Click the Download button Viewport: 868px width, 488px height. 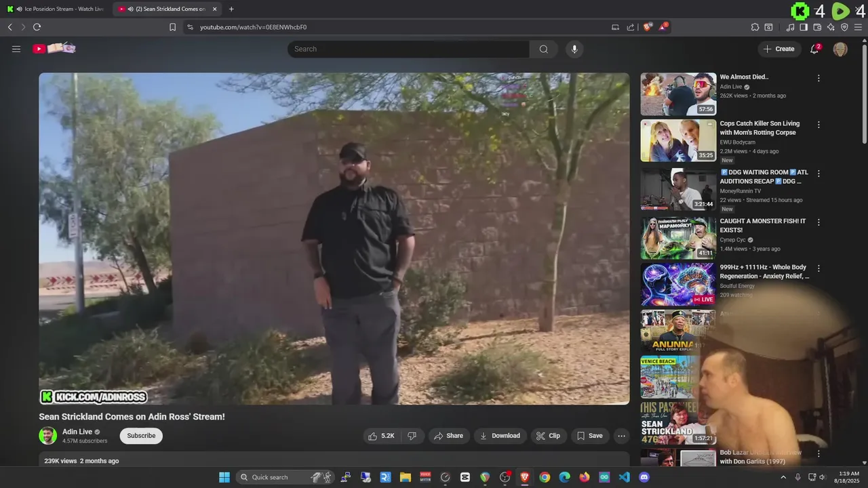(500, 436)
